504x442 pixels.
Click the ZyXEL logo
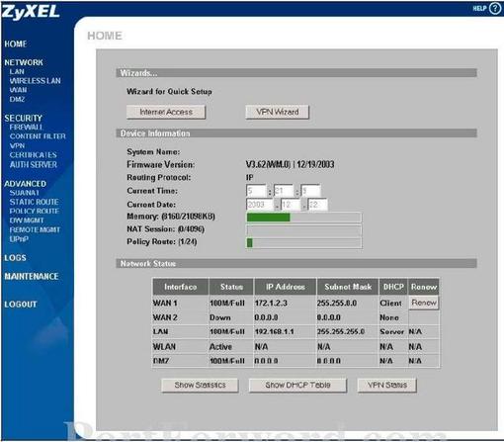[x=31, y=12]
